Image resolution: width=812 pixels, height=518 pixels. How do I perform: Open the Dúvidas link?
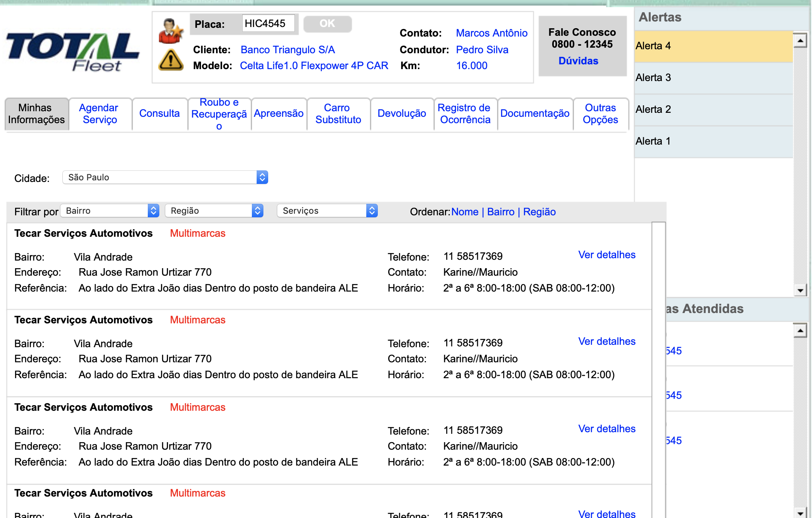point(578,61)
